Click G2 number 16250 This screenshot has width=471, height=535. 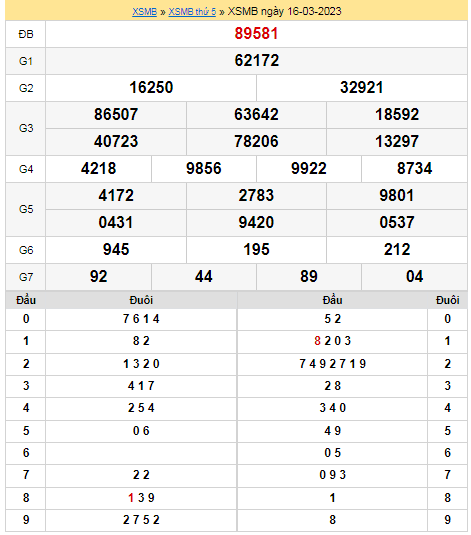click(x=151, y=87)
